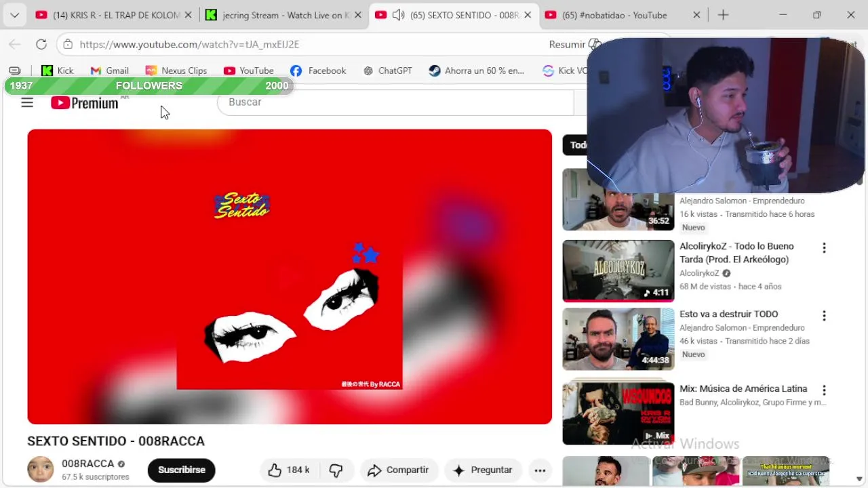Screen dimensions: 868x488
Task: Open the Facebook bookmark
Action: point(318,70)
